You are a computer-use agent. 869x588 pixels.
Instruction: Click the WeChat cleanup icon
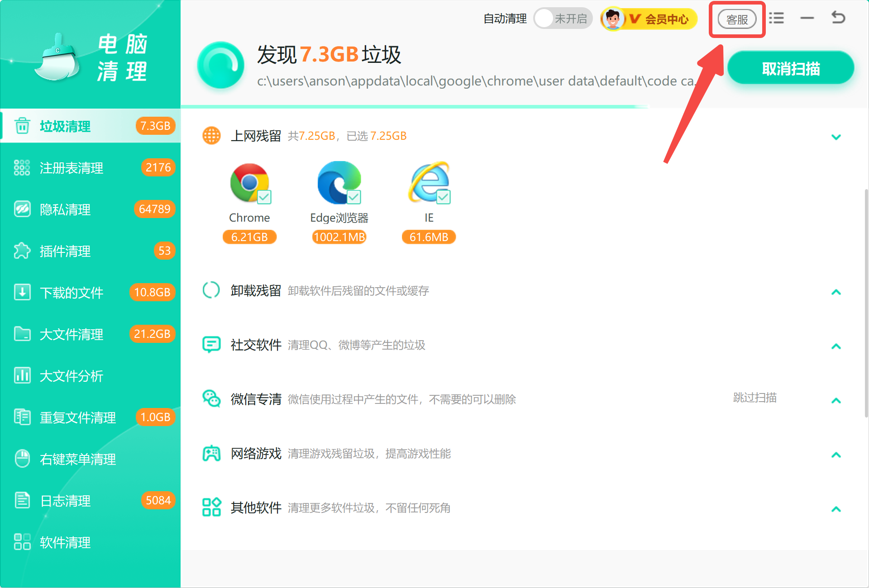tap(211, 399)
